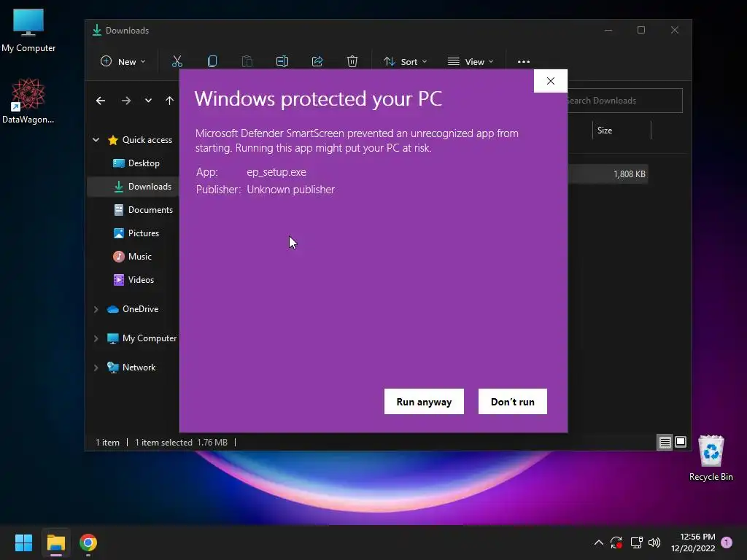Image resolution: width=747 pixels, height=560 pixels.
Task: Click the Size column header
Action: pyautogui.click(x=622, y=130)
